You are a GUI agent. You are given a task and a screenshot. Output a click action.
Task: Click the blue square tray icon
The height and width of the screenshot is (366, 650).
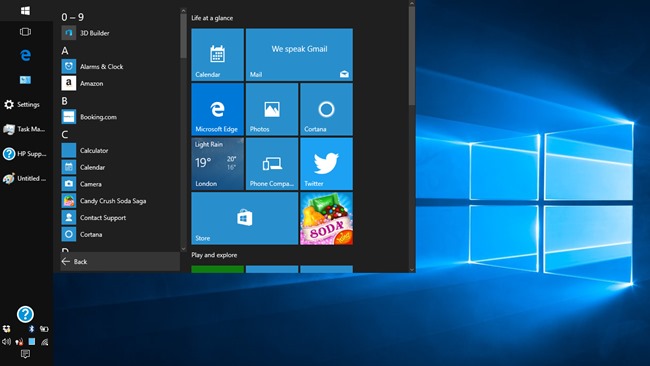pyautogui.click(x=32, y=342)
